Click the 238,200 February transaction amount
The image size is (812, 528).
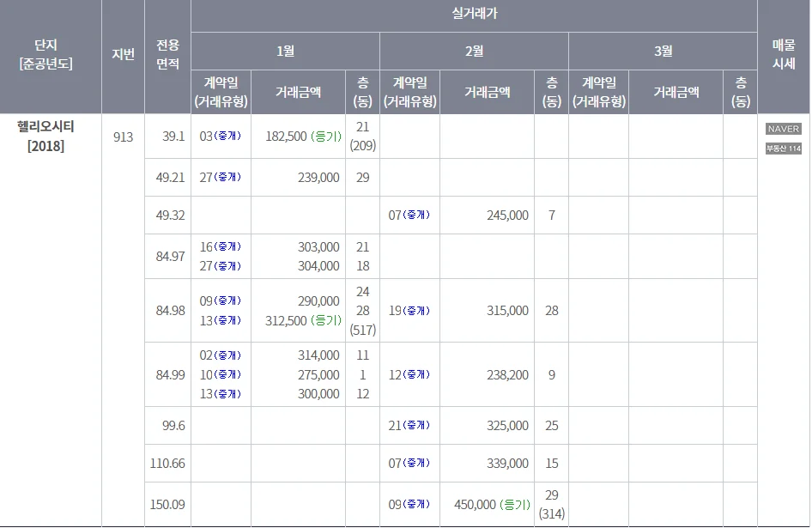coord(507,374)
